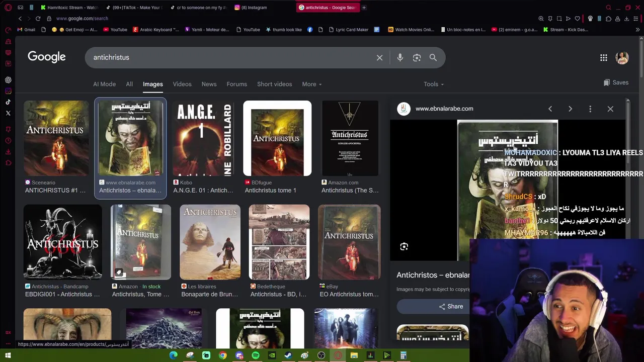Open the Sceneario ANTICHRISTUS #1 thumbnail

pyautogui.click(x=56, y=138)
